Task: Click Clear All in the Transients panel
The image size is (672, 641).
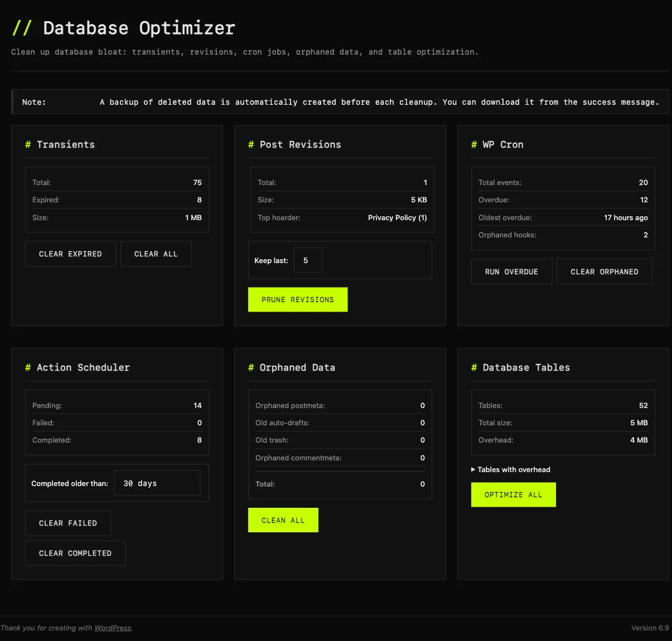Action: tap(156, 254)
